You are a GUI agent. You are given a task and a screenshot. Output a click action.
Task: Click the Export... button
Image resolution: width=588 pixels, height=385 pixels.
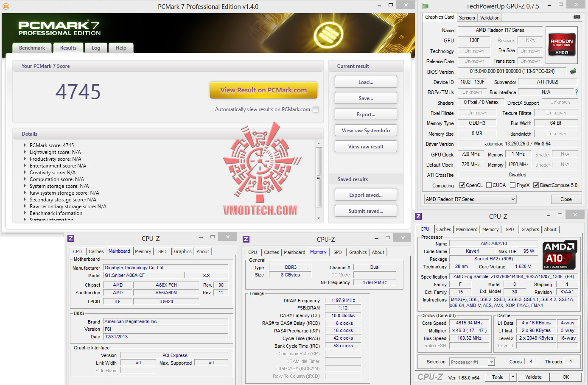[x=366, y=114]
